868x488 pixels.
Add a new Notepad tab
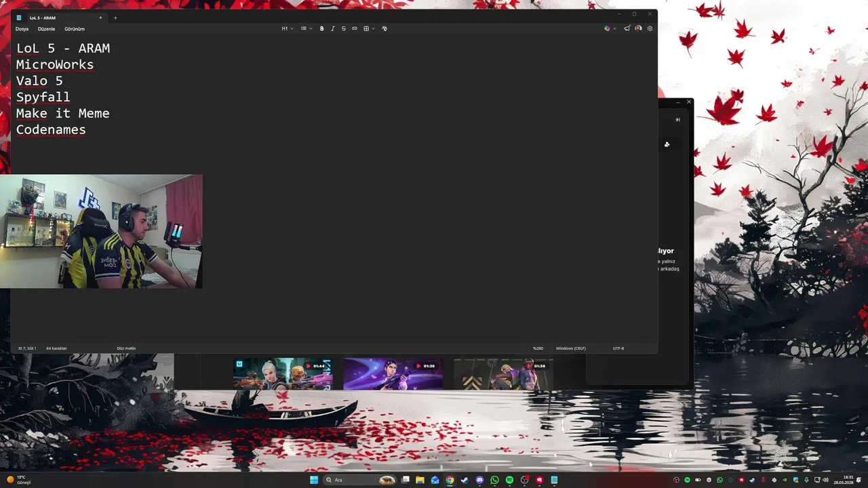[115, 18]
